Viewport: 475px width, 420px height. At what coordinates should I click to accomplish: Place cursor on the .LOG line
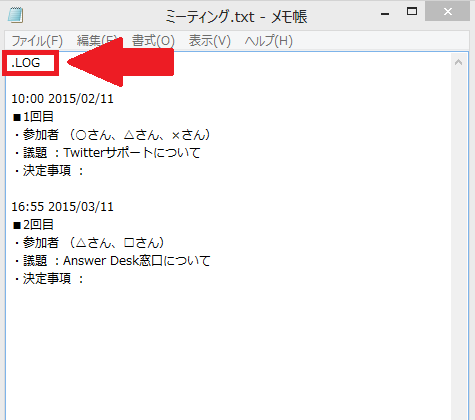(x=26, y=63)
